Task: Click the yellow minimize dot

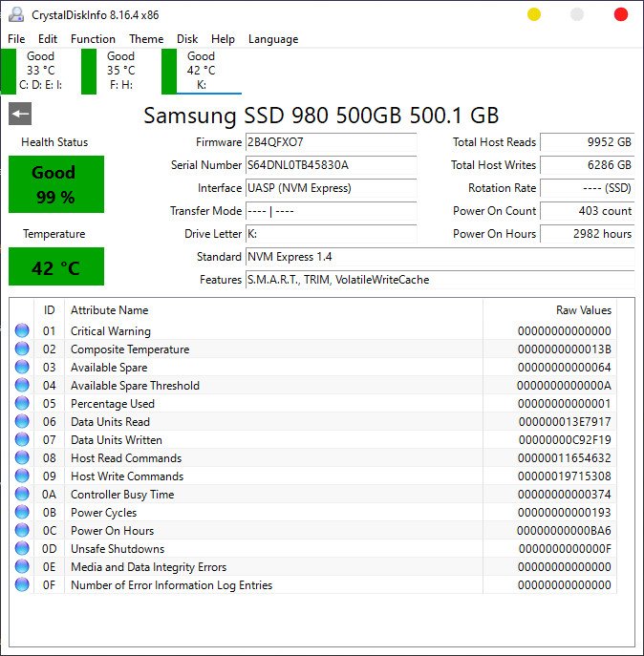Action: (x=534, y=14)
